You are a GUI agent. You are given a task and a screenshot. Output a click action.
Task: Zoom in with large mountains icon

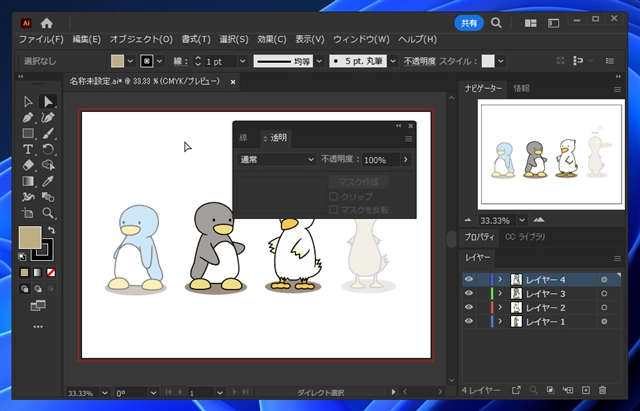(539, 220)
